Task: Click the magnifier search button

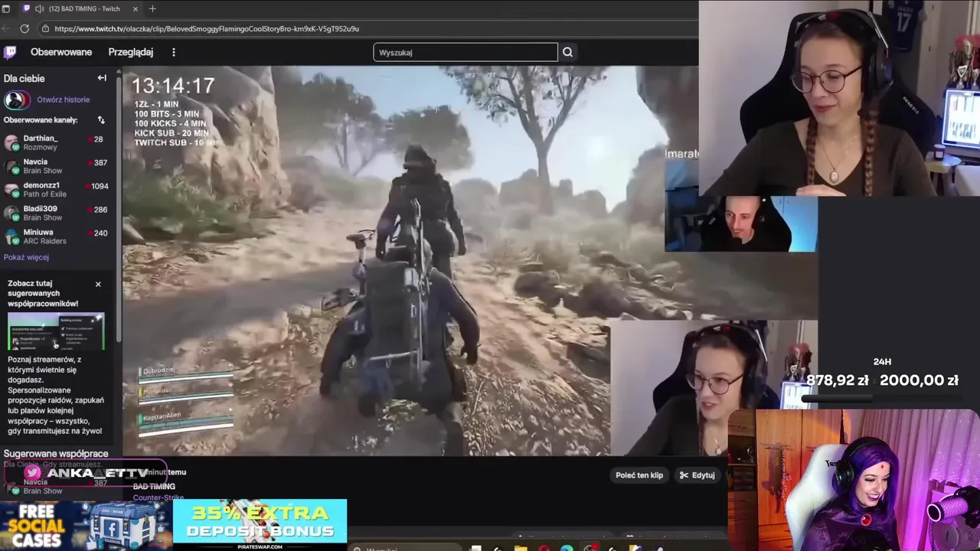Action: click(567, 52)
